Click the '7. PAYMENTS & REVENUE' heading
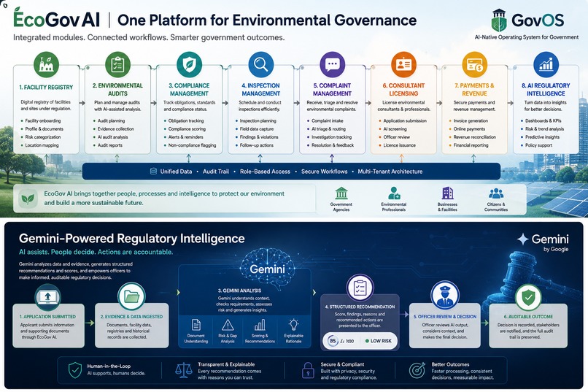 (x=474, y=89)
